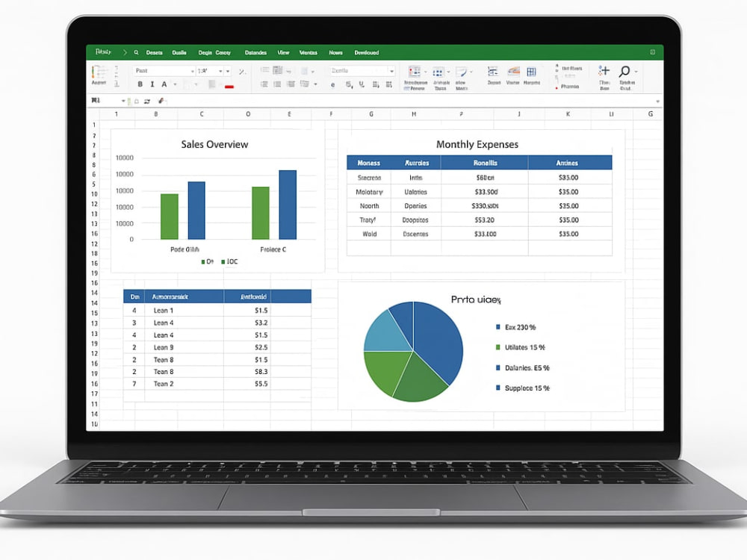747x560 pixels.
Task: Click the Insert cells icon left of Viorter
Action: pyautogui.click(x=493, y=72)
